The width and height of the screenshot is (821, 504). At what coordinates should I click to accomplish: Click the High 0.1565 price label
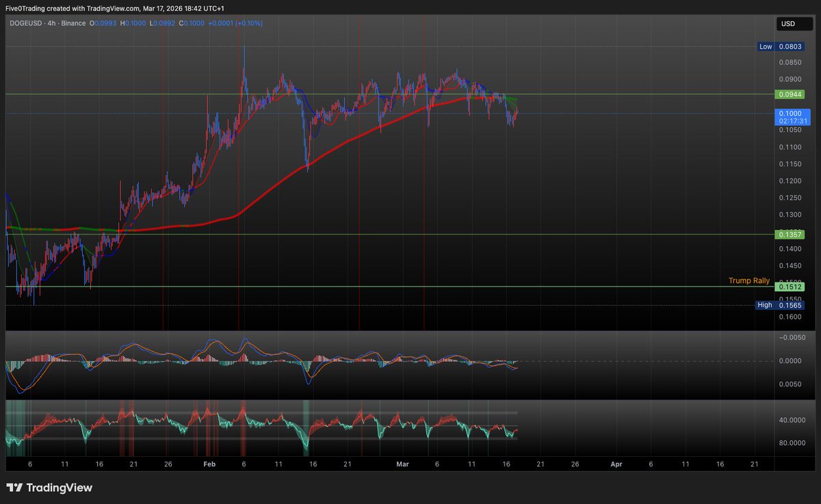point(780,305)
